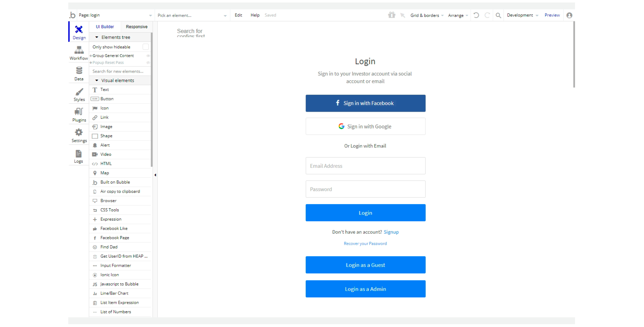Viewport: 644px width, 327px height.
Task: Select the Video element tool
Action: click(120, 154)
